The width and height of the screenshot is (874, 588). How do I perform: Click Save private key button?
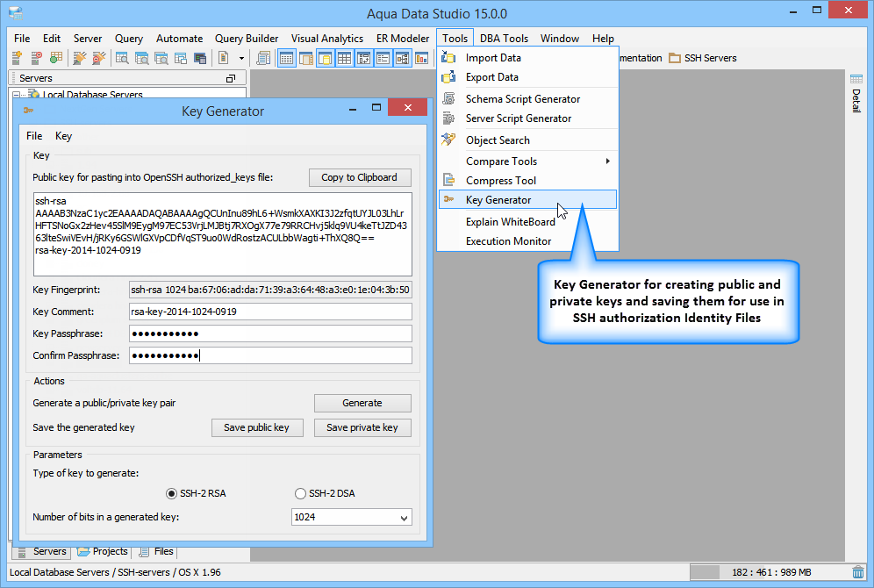pos(362,427)
